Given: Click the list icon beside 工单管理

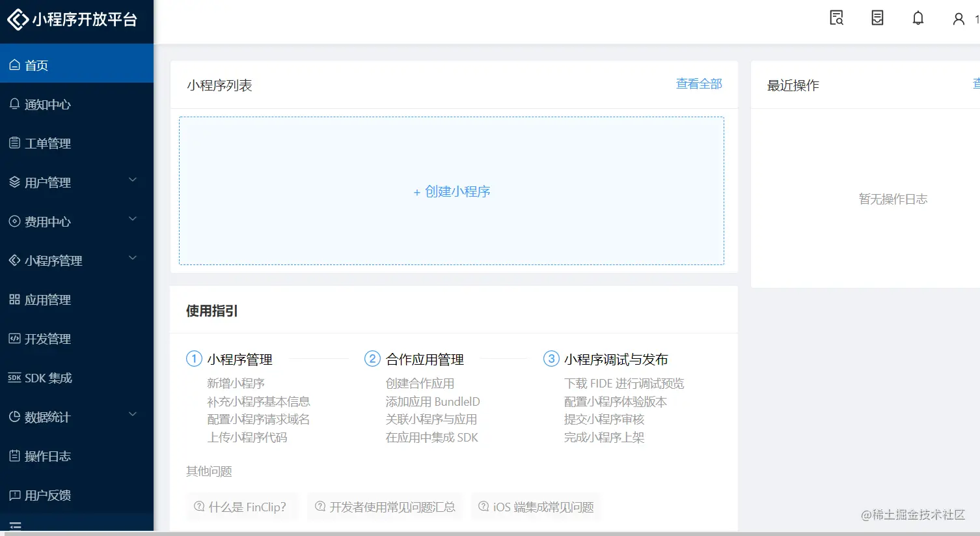Looking at the screenshot, I should 14,143.
